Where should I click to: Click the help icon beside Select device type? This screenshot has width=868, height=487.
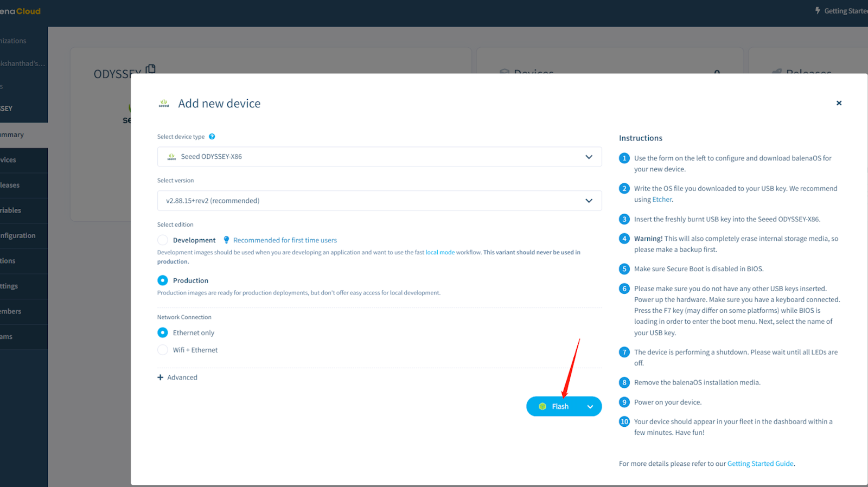212,137
